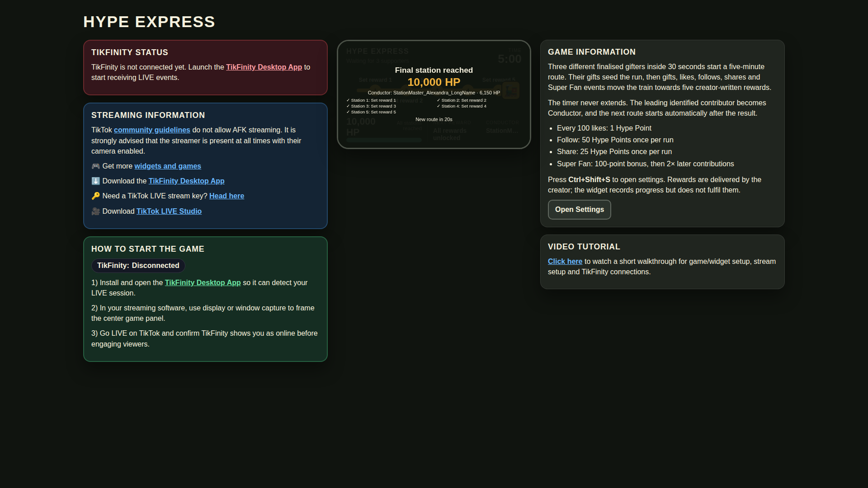Open the TikTok LIVE Studio link
The image size is (868, 488).
tap(169, 211)
